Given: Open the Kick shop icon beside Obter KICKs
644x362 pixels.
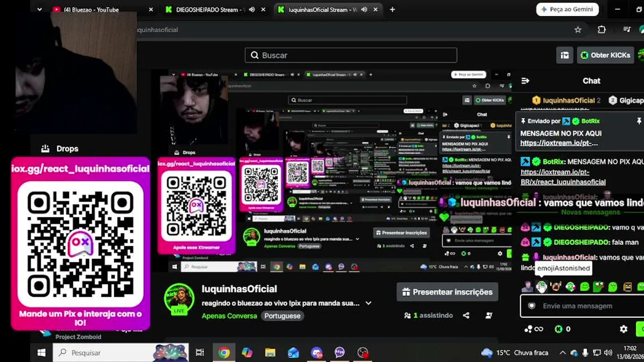Looking at the screenshot, I should [x=565, y=55].
